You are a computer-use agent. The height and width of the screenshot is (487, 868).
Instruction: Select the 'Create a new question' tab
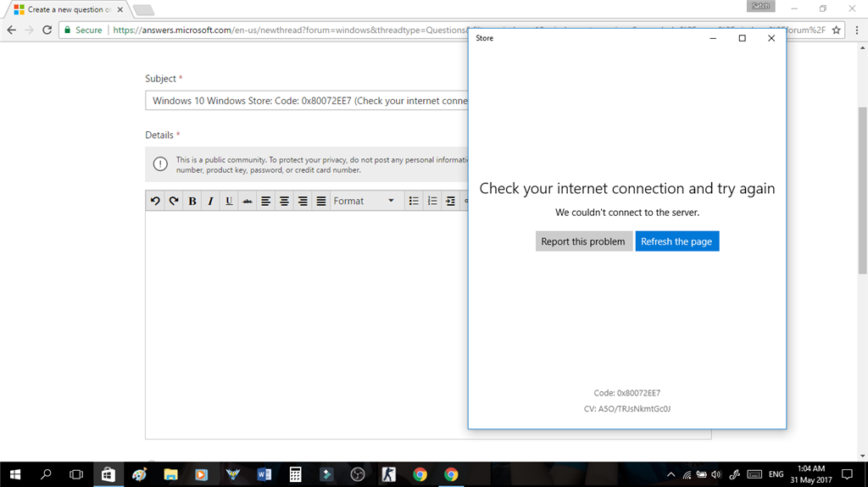(66, 9)
